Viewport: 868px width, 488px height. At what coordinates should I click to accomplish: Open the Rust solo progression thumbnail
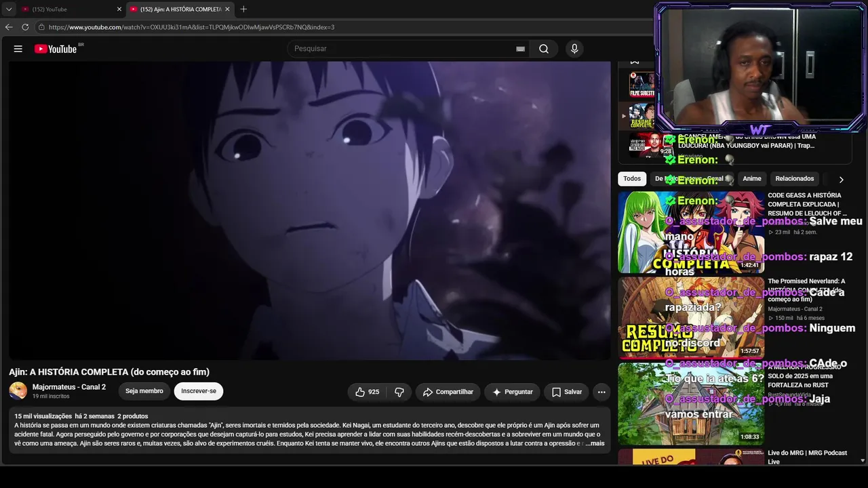tap(691, 403)
